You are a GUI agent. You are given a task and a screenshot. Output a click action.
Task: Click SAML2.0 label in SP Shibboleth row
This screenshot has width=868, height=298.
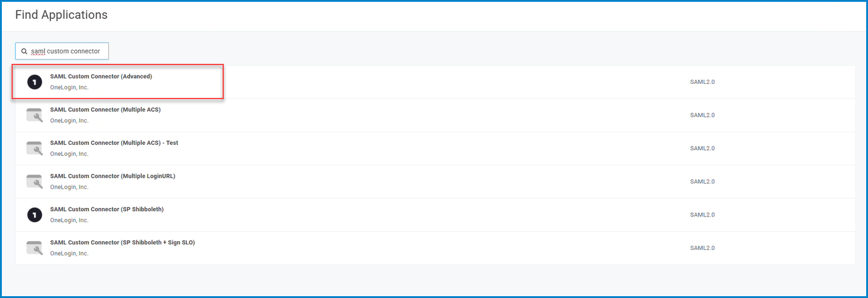click(702, 215)
